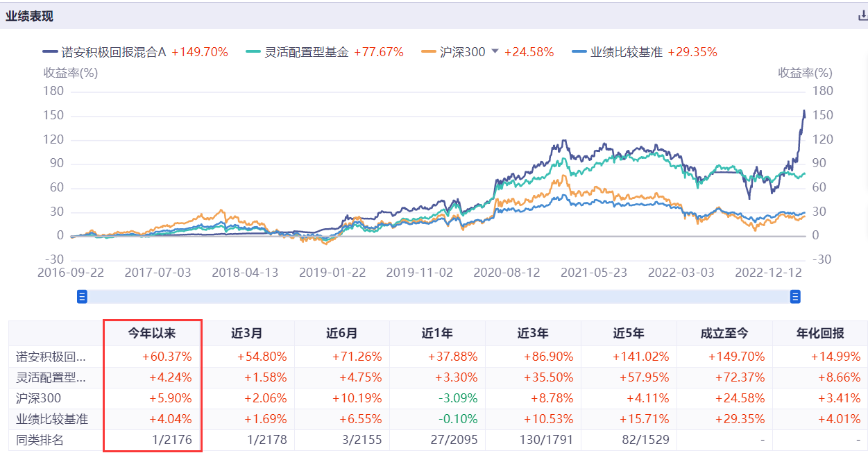868x453 pixels.
Task: Click the 业绩表现 section title
Action: (30, 17)
